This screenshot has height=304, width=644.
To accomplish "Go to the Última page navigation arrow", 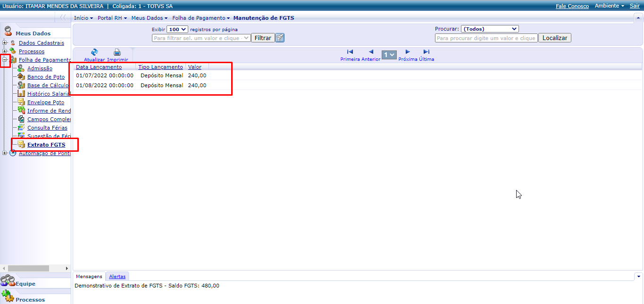I will [426, 52].
